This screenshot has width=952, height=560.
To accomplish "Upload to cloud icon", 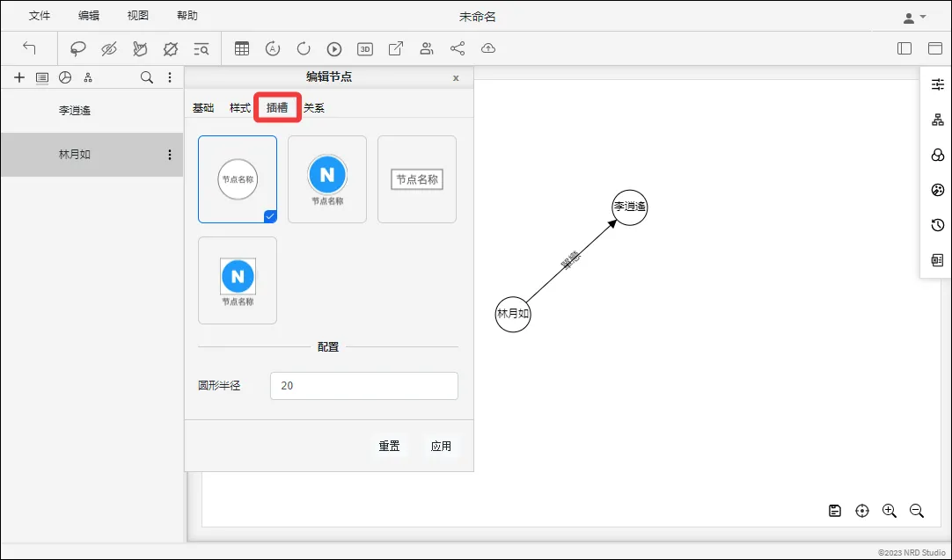I will coord(488,48).
